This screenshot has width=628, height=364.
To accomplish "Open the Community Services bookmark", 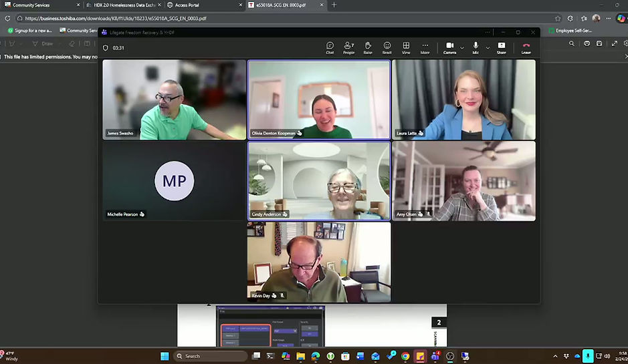I will [x=78, y=31].
